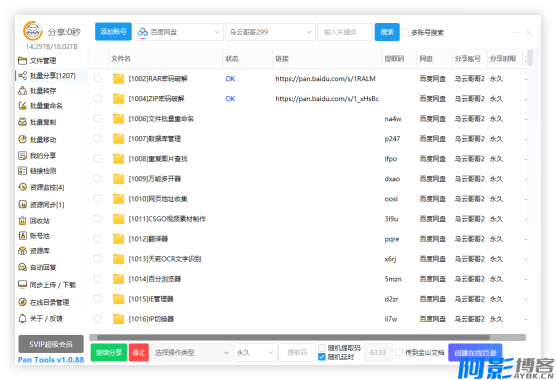Click the Pan Tools logo avatar
The image size is (556, 380).
click(33, 31)
